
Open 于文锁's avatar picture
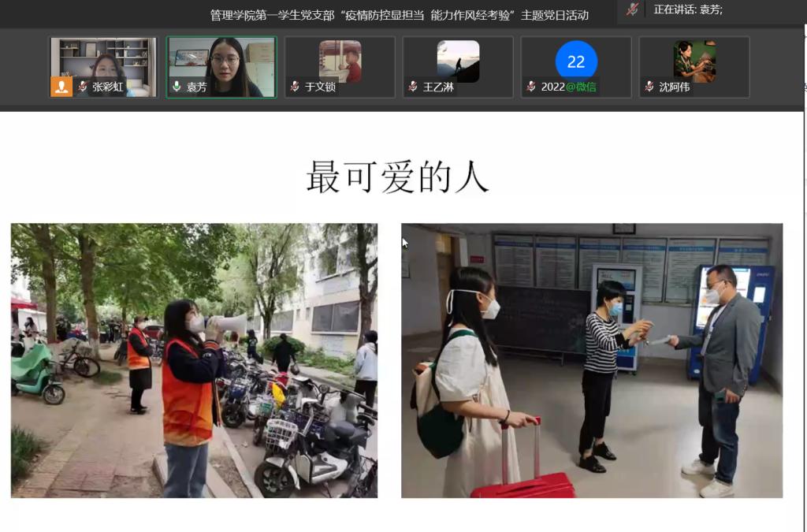pos(340,61)
